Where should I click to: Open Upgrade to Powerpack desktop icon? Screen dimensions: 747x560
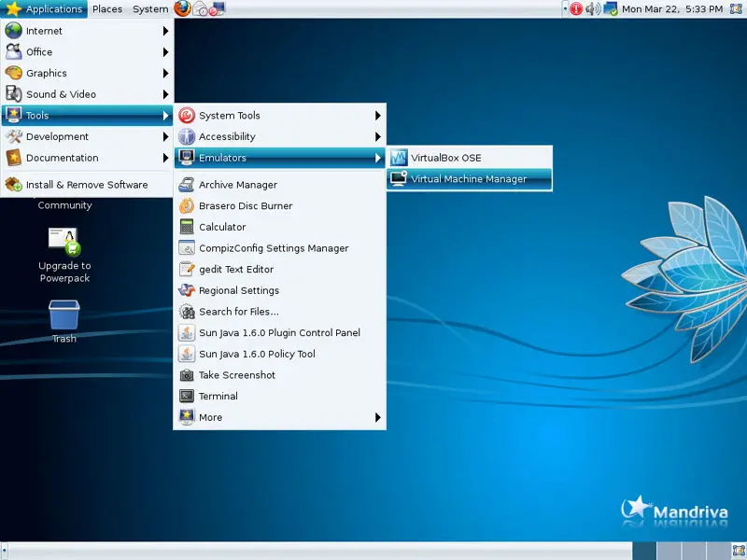64,242
